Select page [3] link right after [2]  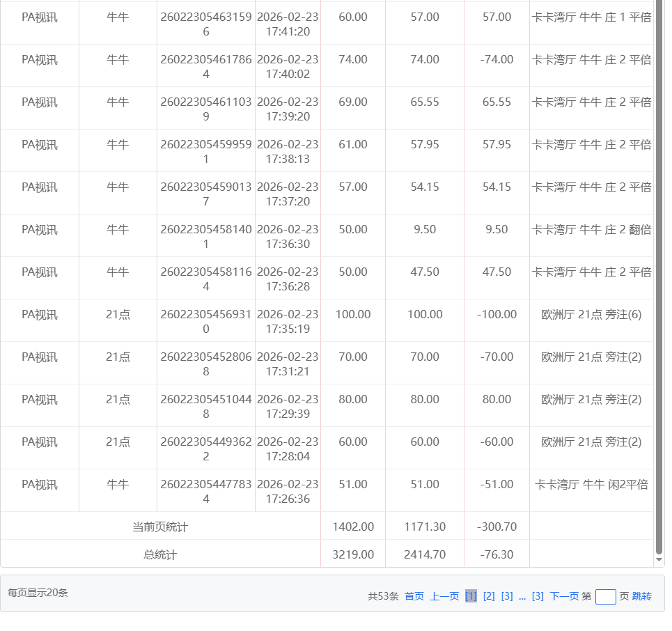[x=507, y=596]
